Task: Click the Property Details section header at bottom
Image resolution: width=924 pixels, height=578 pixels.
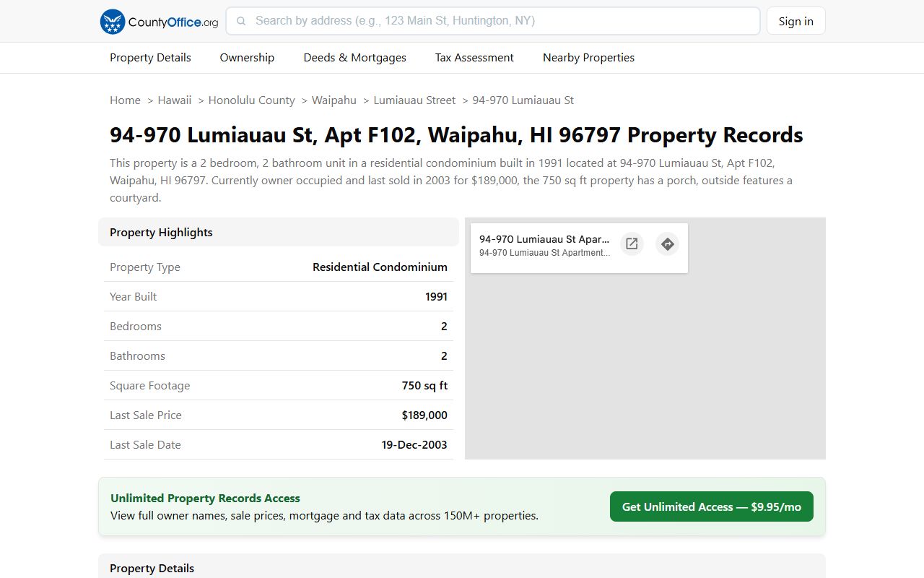Action: [x=462, y=566]
